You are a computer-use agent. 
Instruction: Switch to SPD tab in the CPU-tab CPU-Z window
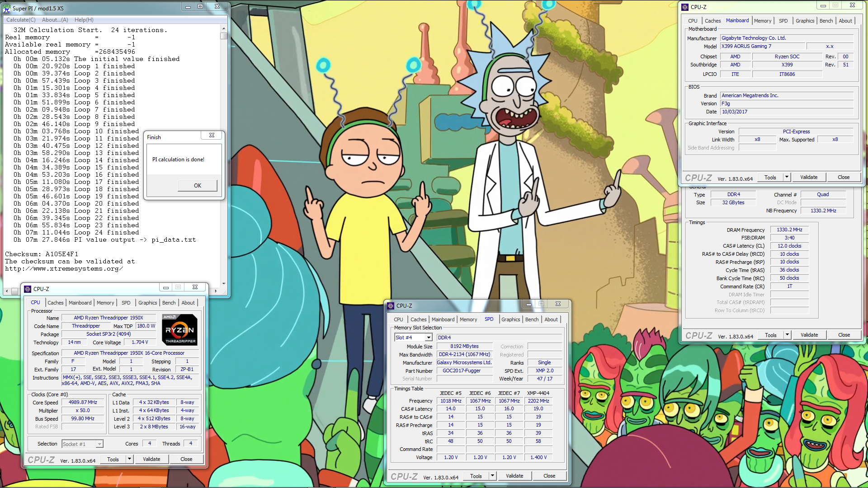point(126,303)
